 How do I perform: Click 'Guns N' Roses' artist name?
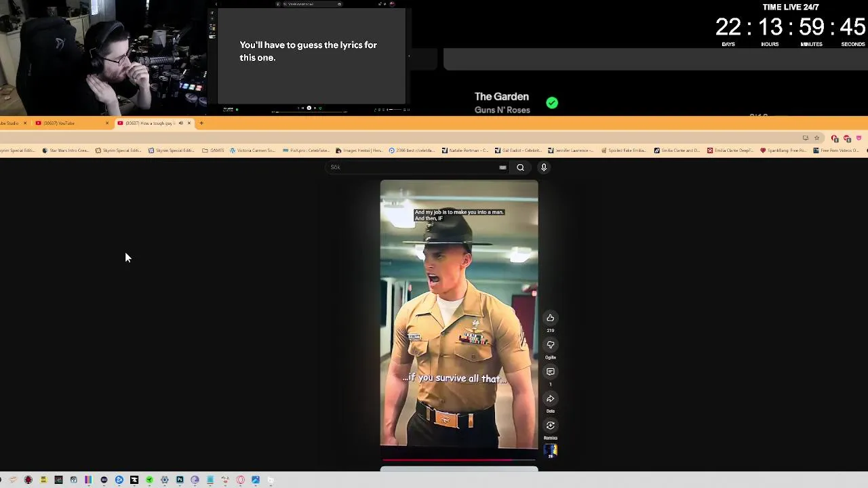click(x=502, y=110)
